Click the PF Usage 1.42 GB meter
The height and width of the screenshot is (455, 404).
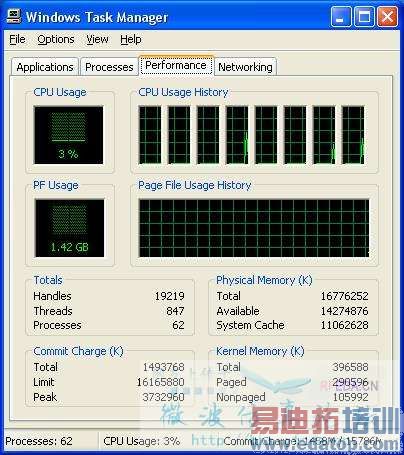(x=69, y=228)
